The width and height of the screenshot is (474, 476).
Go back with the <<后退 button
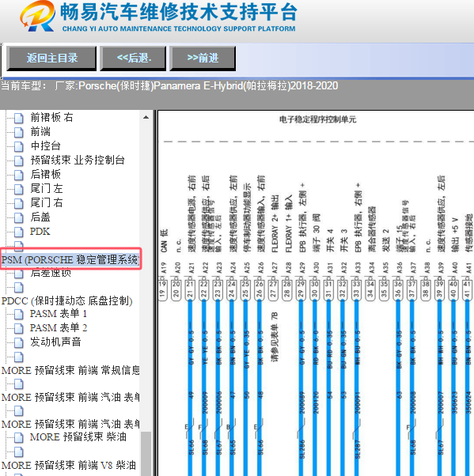click(133, 59)
